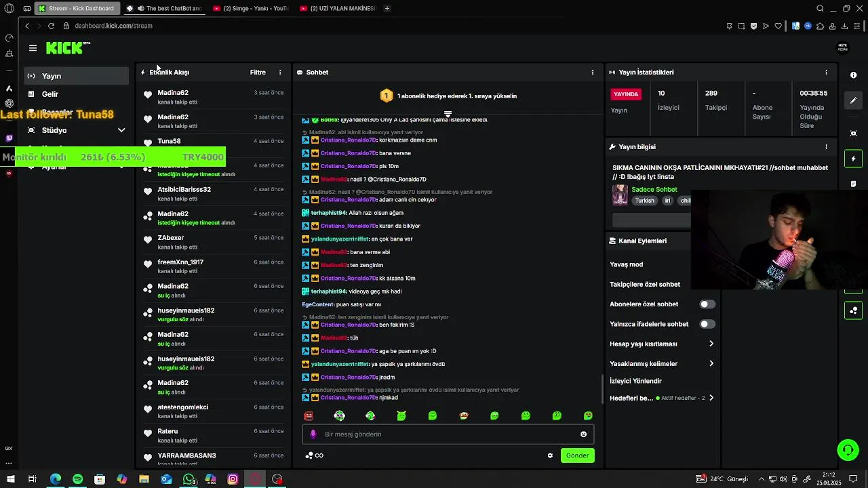This screenshot has width=868, height=488.
Task: Click the chat panel scrollbar
Action: [x=601, y=388]
